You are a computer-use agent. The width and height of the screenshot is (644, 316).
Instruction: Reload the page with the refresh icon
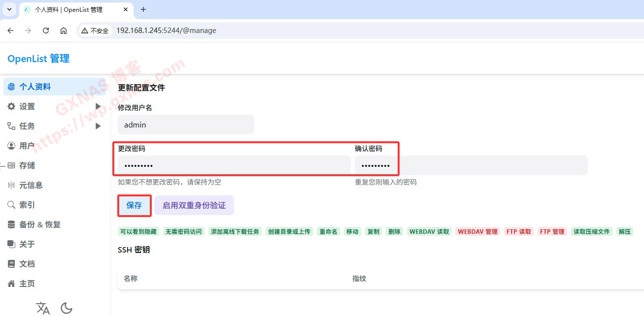pyautogui.click(x=46, y=31)
